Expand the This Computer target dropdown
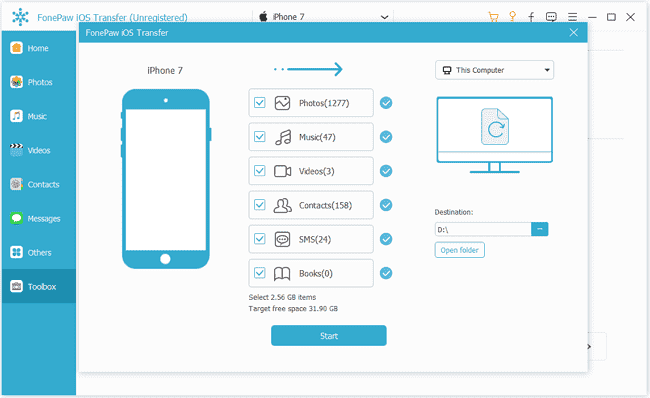The height and width of the screenshot is (398, 650). pos(494,70)
